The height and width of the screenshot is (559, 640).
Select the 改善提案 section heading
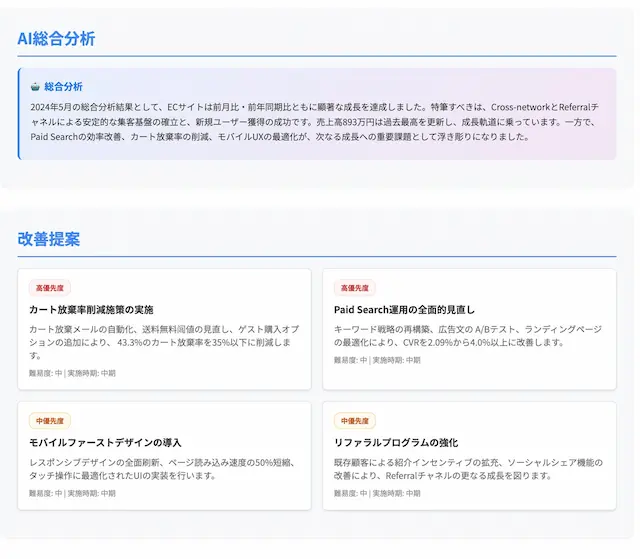pos(49,239)
